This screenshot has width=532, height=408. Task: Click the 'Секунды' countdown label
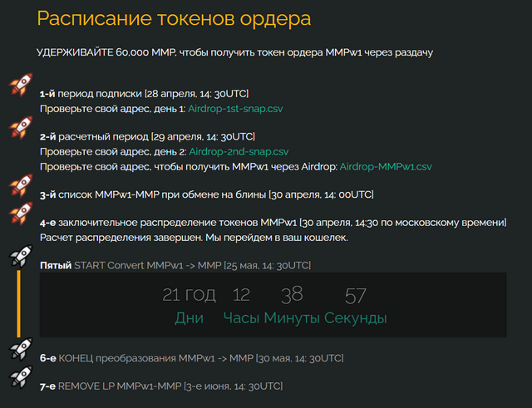[355, 317]
